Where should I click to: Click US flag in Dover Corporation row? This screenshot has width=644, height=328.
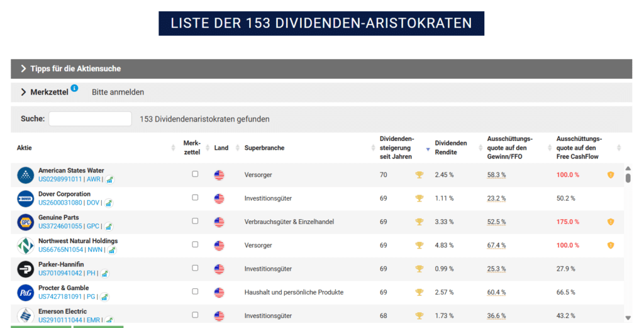(x=219, y=198)
